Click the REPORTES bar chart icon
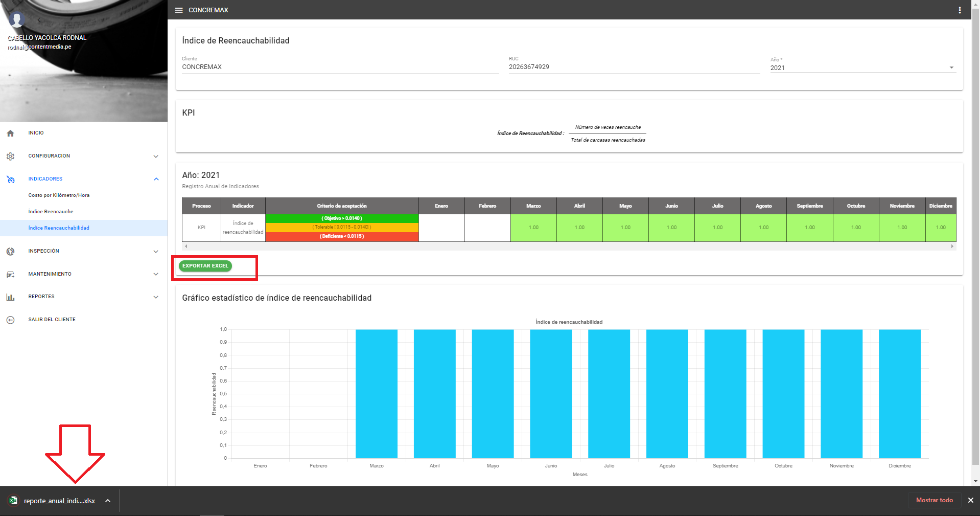The image size is (980, 516). coord(10,297)
